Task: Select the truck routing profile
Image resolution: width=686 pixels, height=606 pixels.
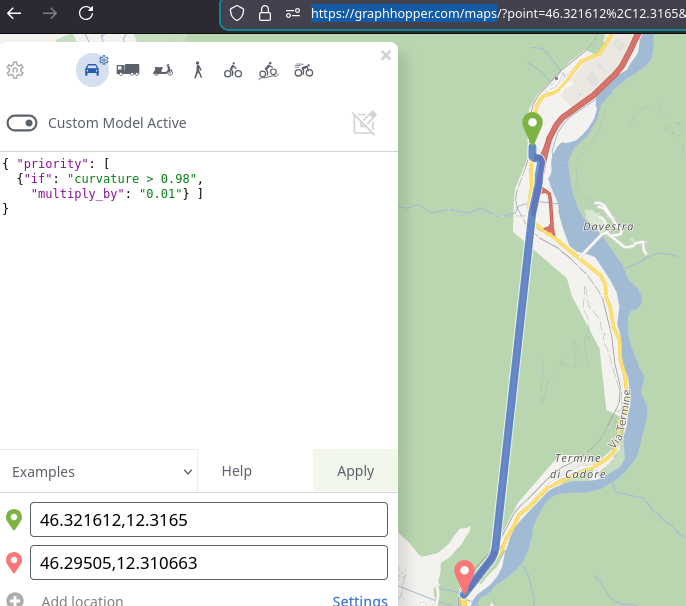Action: 128,70
